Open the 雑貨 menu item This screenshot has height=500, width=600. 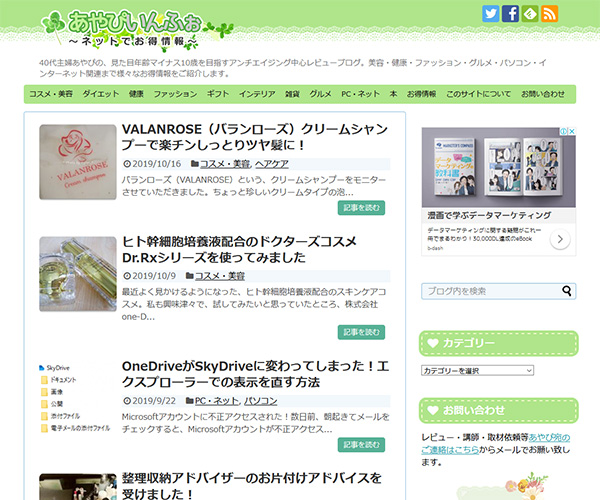click(x=292, y=94)
